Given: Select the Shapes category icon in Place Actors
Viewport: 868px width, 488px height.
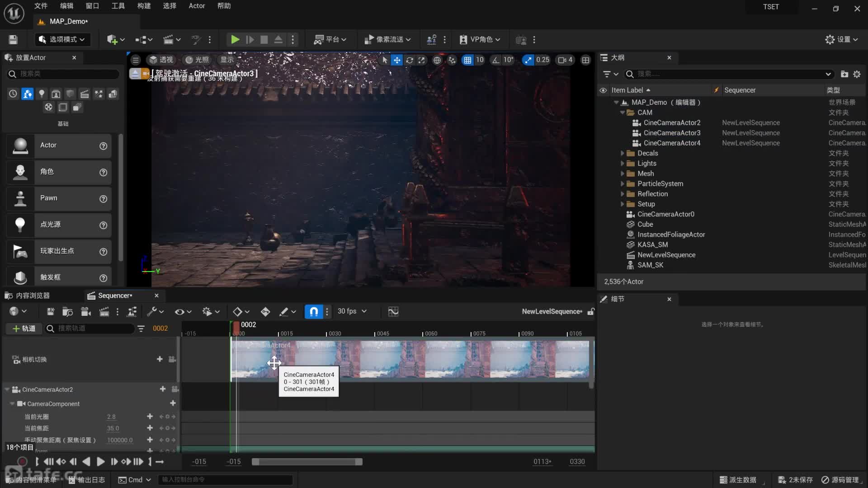Looking at the screenshot, I should point(70,94).
